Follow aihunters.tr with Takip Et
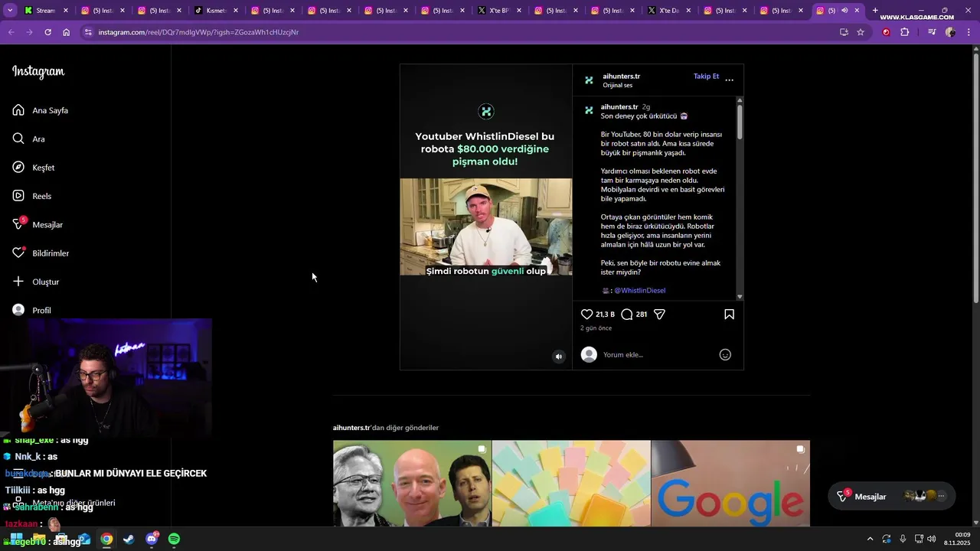Viewport: 980px width, 551px height. [706, 77]
